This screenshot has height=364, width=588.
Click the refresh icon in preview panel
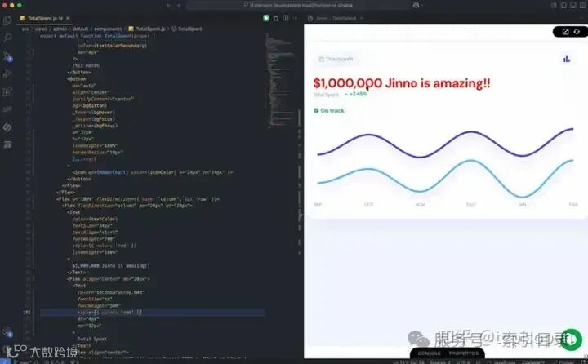point(577,32)
